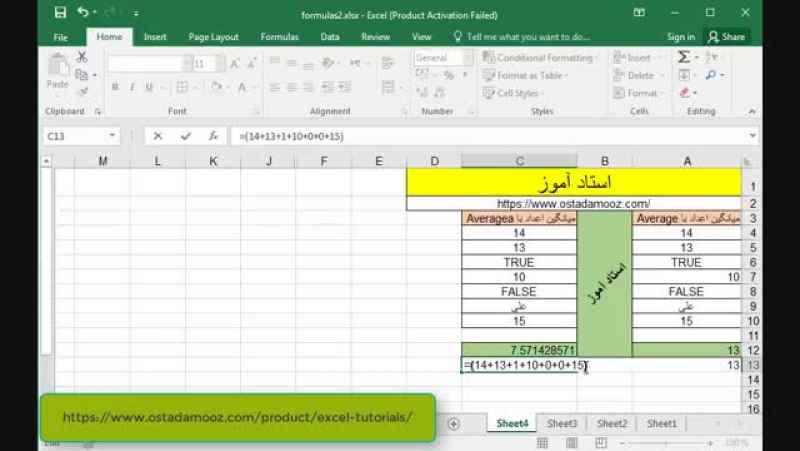Click the Paste clipboard icon

(58, 65)
